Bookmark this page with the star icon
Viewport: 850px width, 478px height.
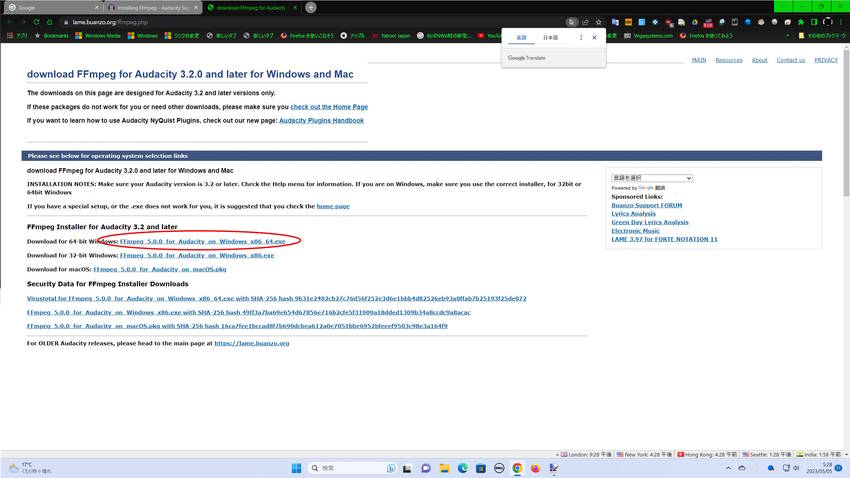(598, 22)
